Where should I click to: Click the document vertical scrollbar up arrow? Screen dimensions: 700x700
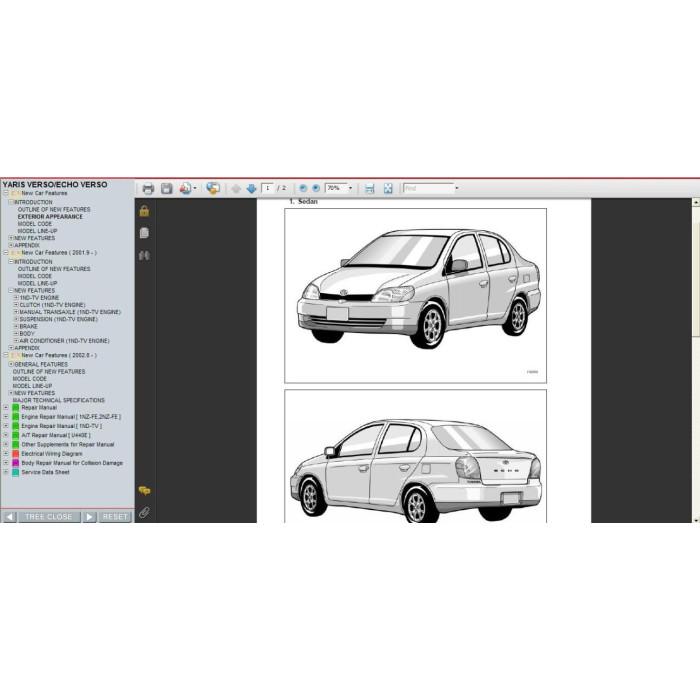[696, 203]
